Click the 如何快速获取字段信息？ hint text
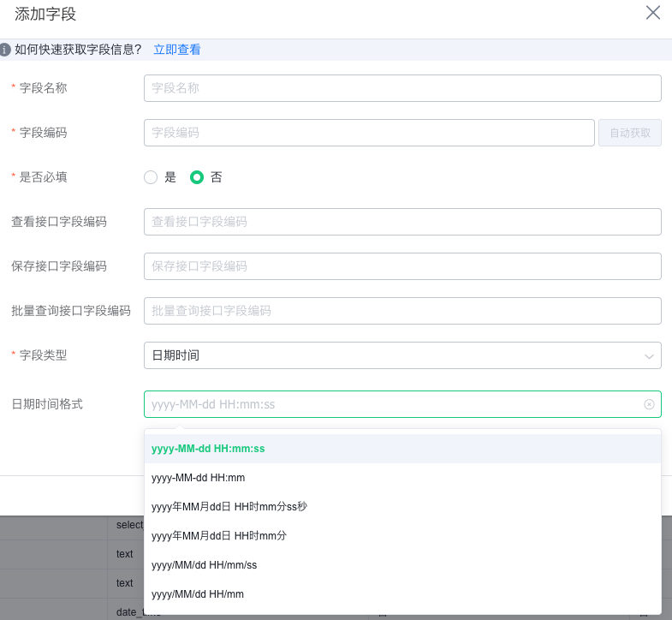Viewport: 672px width, 620px height. 78,50
